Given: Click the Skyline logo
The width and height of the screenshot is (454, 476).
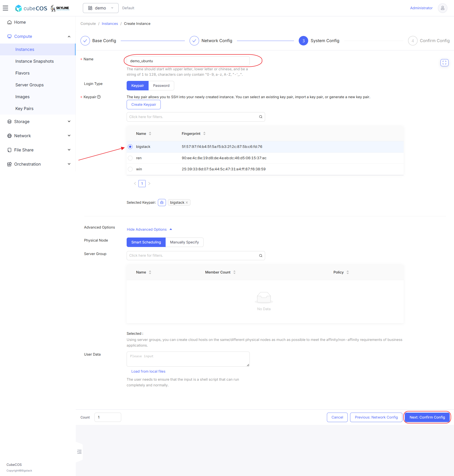Looking at the screenshot, I should [60, 8].
